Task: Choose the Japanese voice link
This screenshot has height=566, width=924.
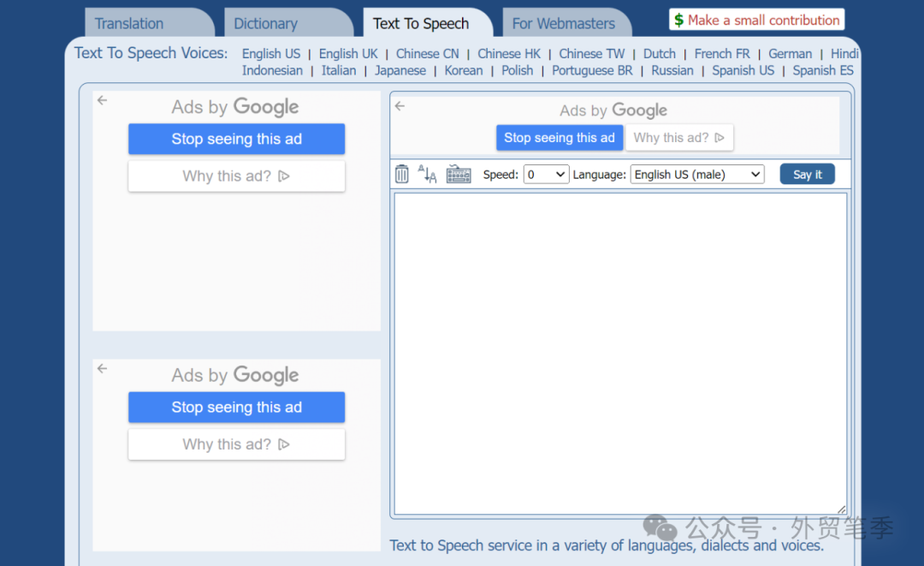Action: [400, 71]
